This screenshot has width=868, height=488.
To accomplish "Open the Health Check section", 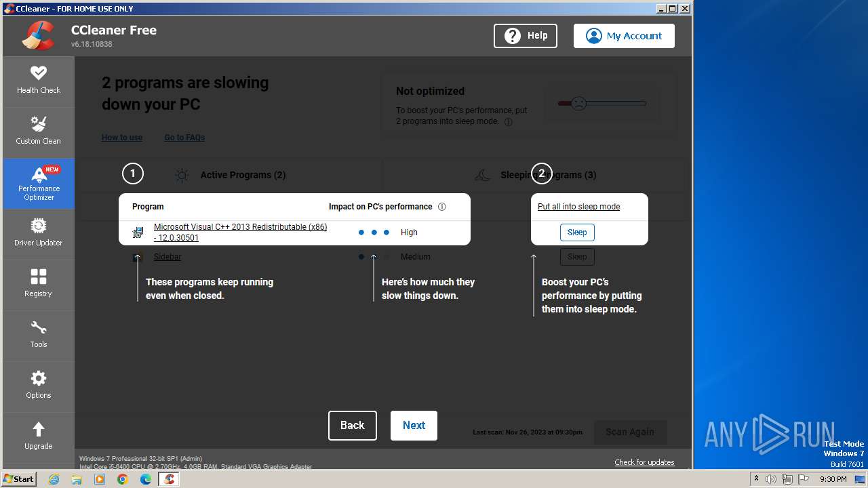I will pos(39,81).
